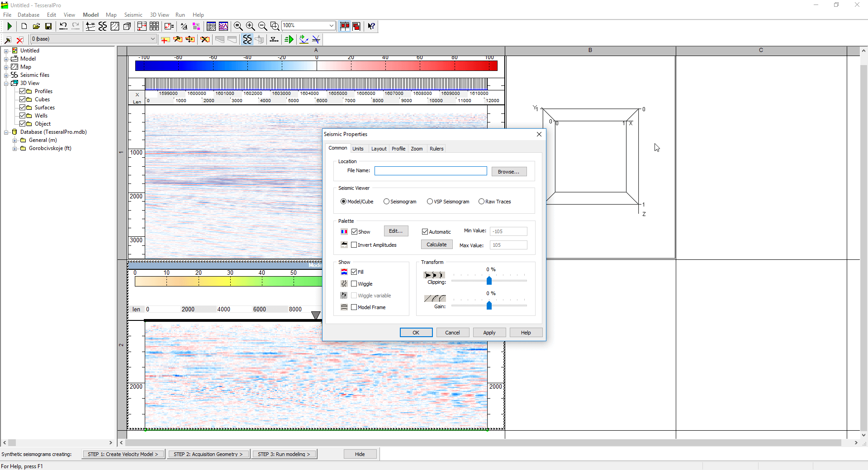Click the Save toolbar icon
The height and width of the screenshot is (470, 868).
click(x=48, y=26)
